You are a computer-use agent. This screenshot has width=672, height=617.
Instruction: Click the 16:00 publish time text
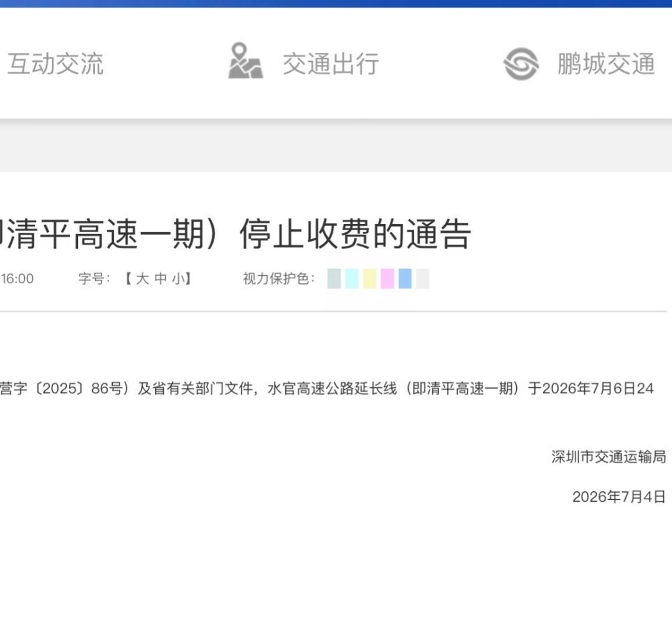pos(17,279)
